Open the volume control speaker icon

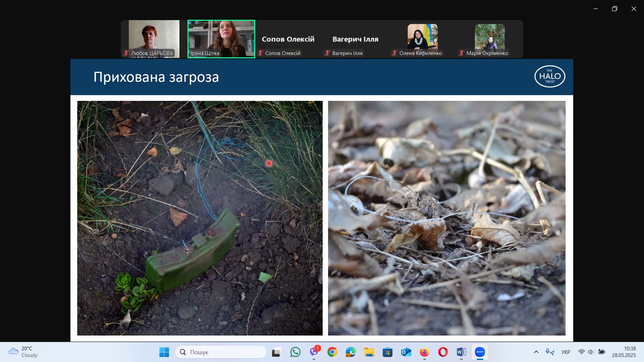(x=591, y=352)
